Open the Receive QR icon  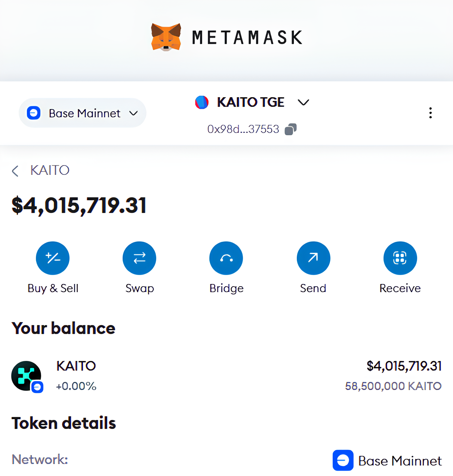[400, 258]
